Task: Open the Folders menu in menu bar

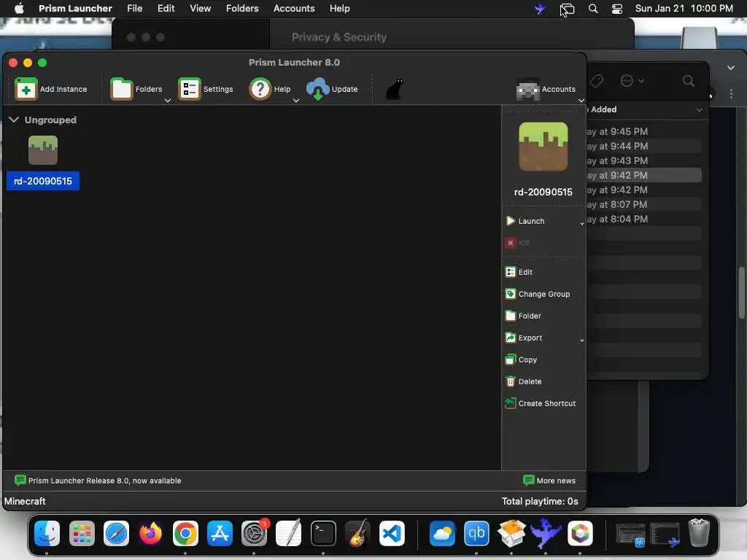Action: coord(242,8)
